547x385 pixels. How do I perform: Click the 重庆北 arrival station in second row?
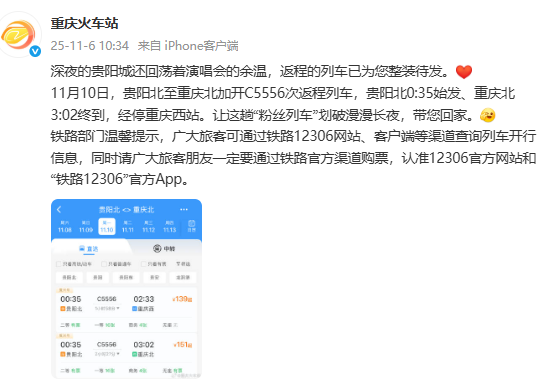[146, 354]
